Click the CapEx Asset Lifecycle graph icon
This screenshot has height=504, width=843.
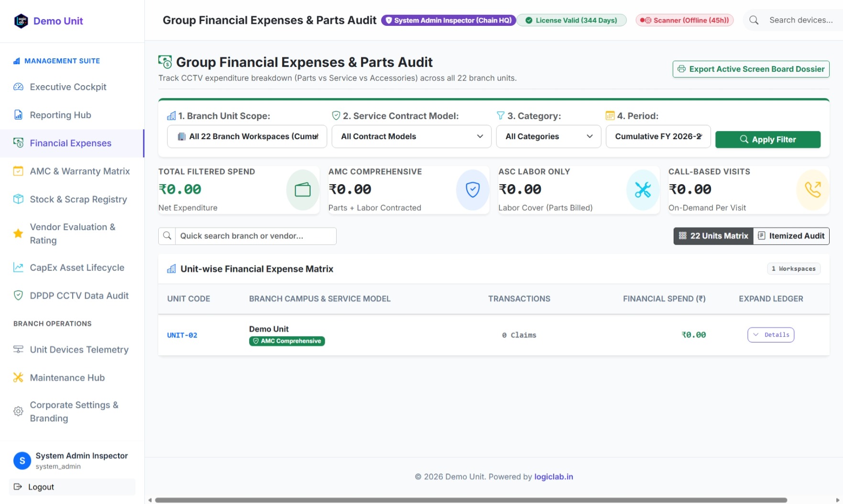[x=18, y=268]
